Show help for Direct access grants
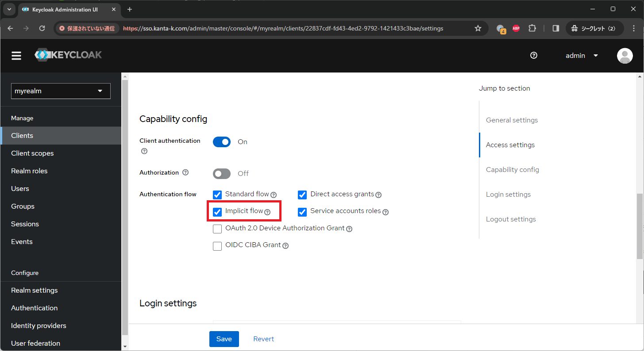Screen dimensions: 644x351 (378, 195)
